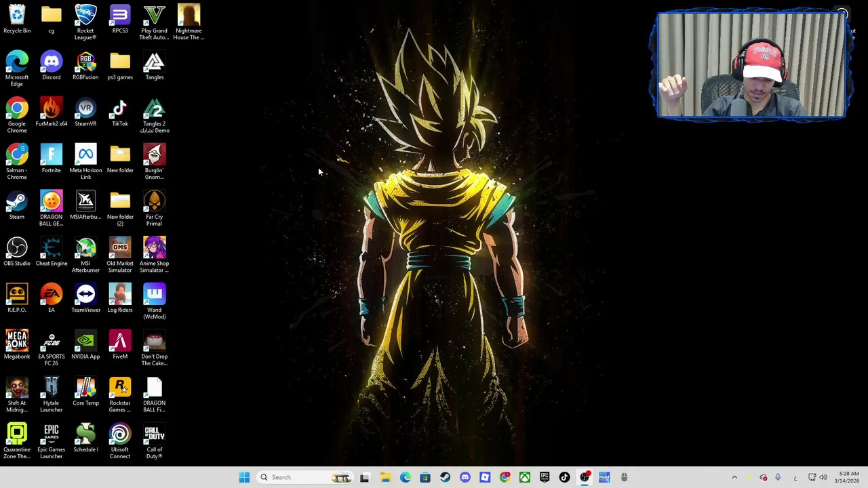The height and width of the screenshot is (488, 868).
Task: Open the ps3 games folder
Action: [x=120, y=66]
